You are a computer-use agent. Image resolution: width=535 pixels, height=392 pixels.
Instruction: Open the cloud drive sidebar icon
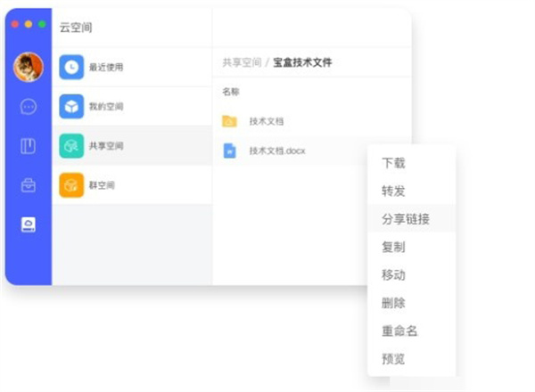point(29,225)
